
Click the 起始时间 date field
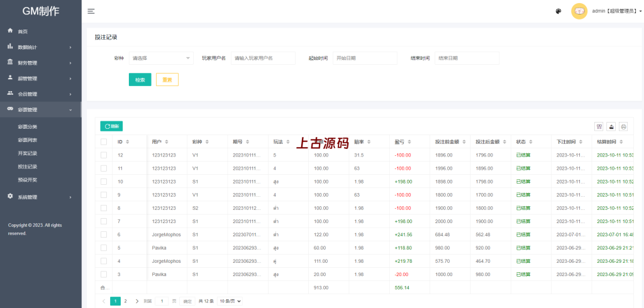tap(365, 58)
